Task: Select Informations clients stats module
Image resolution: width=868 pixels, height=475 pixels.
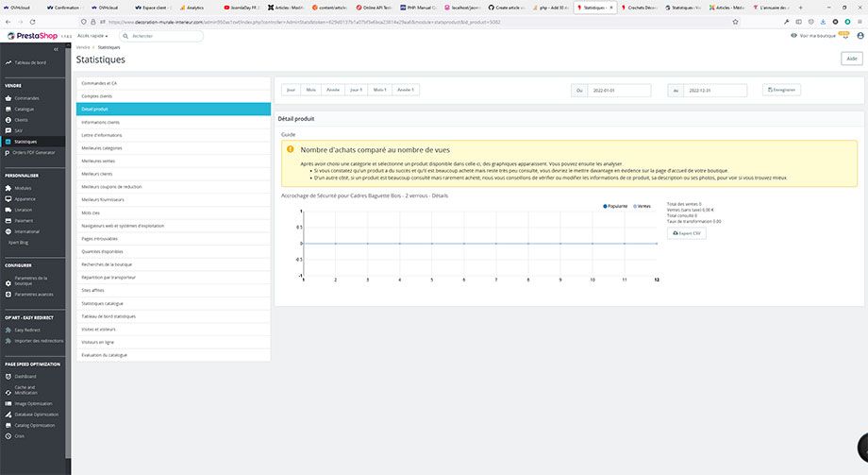Action: pos(174,122)
